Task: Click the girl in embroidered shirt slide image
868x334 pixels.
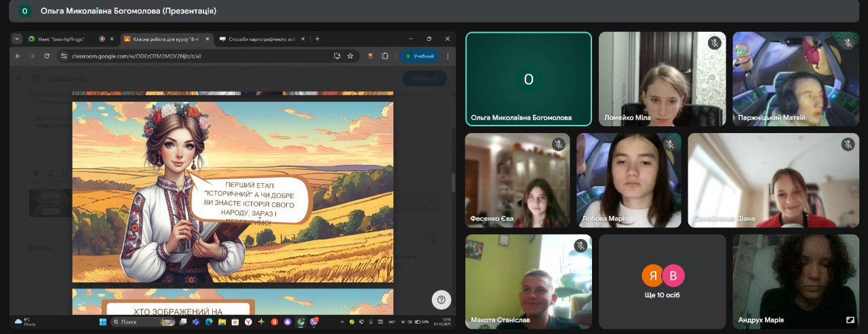Action: point(233,192)
